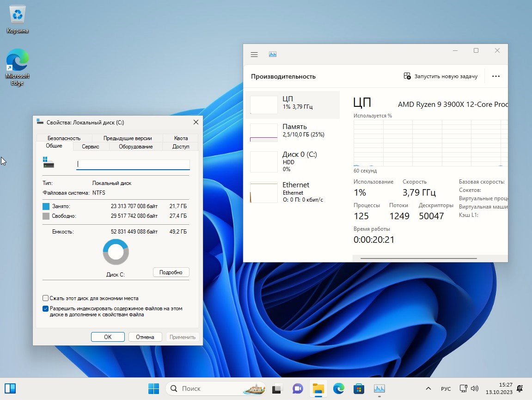This screenshot has height=400, width=532.
Task: Click Запустить новую задачу button
Action: point(440,76)
